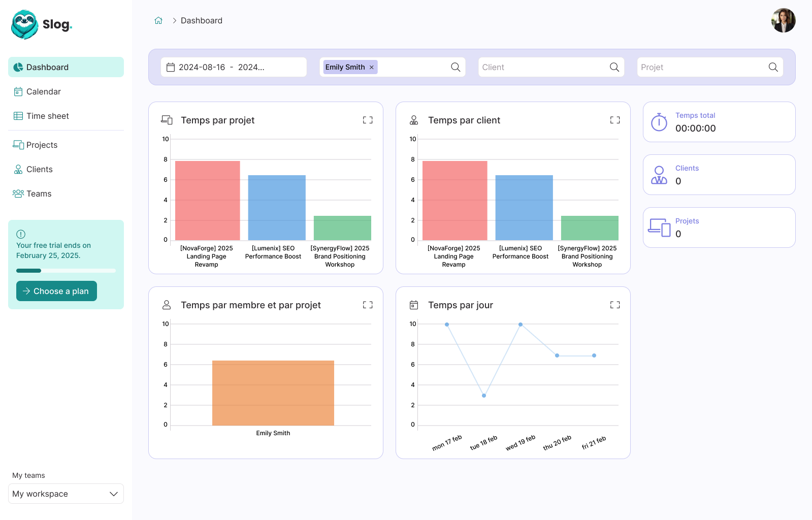Open the date range picker

click(234, 68)
